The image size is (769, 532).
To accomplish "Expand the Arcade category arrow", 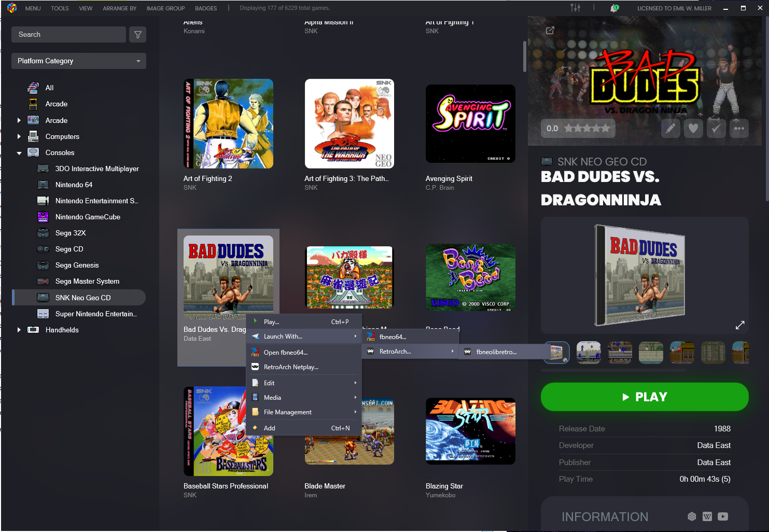I will [x=19, y=120].
